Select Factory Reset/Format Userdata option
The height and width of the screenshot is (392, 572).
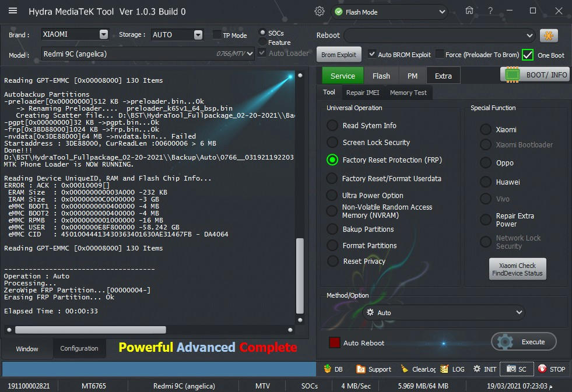tap(332, 178)
